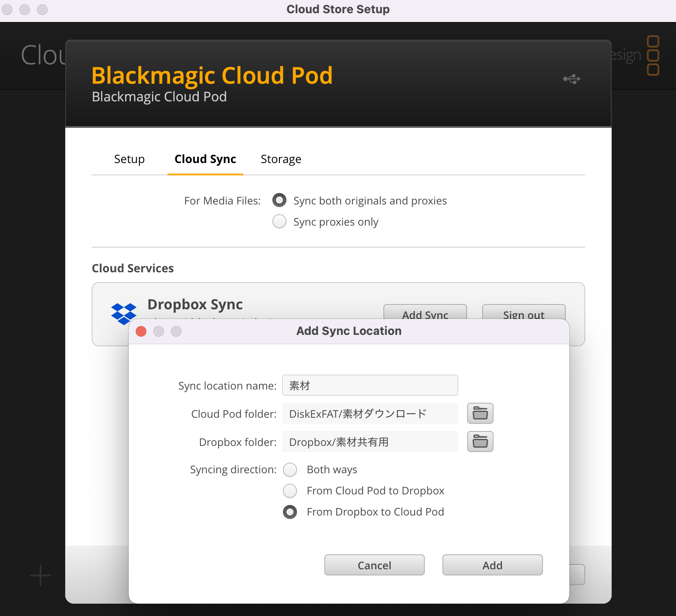Cancel adding the sync location
Viewport: 676px width, 616px height.
click(374, 565)
